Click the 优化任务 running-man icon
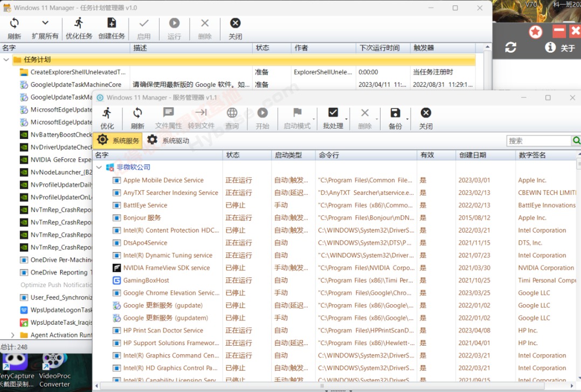581x392 pixels. (x=79, y=23)
